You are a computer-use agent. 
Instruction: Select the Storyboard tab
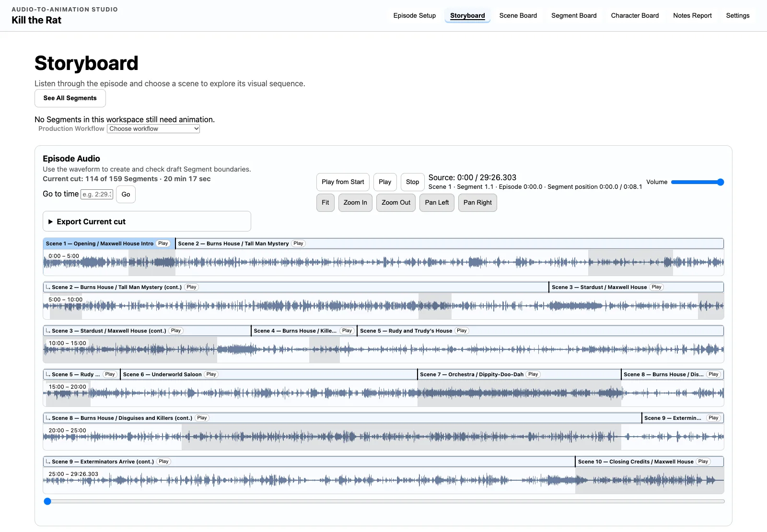[467, 15]
